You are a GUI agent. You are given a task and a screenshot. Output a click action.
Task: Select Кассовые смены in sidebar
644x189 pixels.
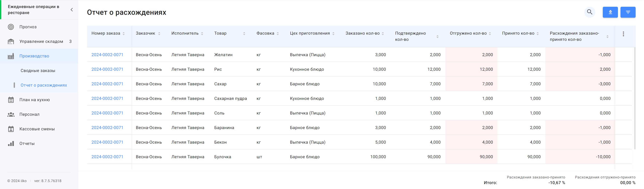pos(37,129)
